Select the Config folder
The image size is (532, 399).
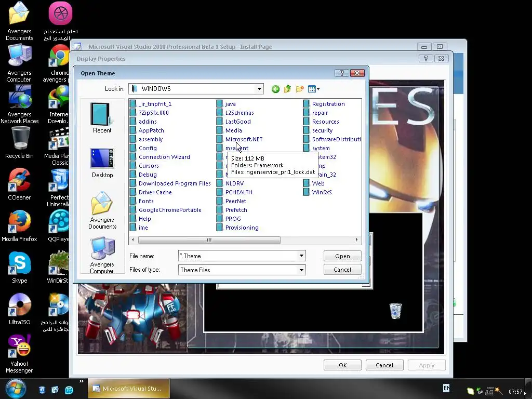143,148
